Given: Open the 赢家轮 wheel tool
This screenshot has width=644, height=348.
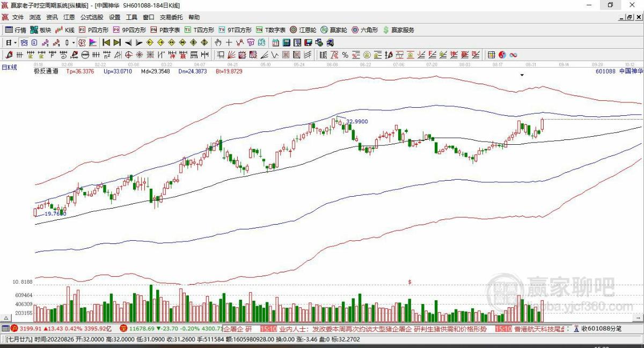Looking at the screenshot, I should [334, 30].
